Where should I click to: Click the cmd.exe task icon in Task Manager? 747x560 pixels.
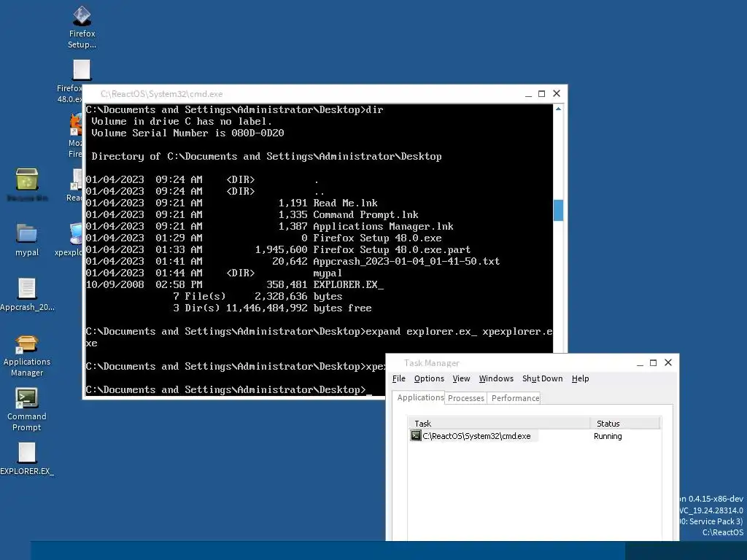(416, 436)
